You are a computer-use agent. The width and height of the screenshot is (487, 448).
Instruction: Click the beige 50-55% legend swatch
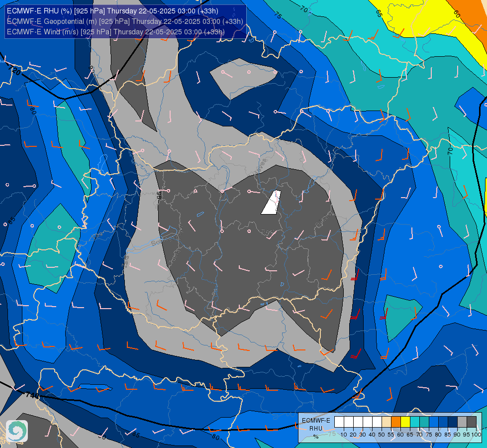(387, 422)
